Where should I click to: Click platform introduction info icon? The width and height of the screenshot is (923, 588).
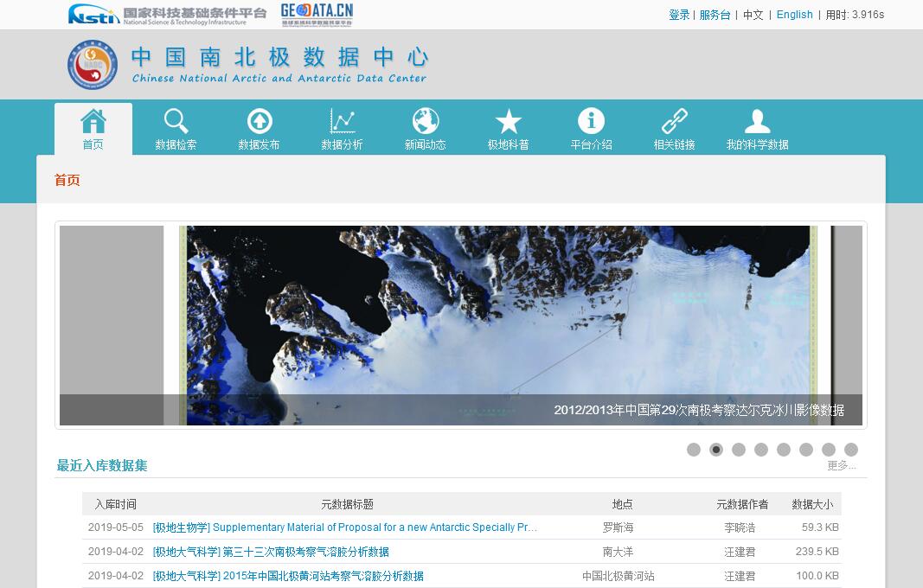pyautogui.click(x=591, y=122)
